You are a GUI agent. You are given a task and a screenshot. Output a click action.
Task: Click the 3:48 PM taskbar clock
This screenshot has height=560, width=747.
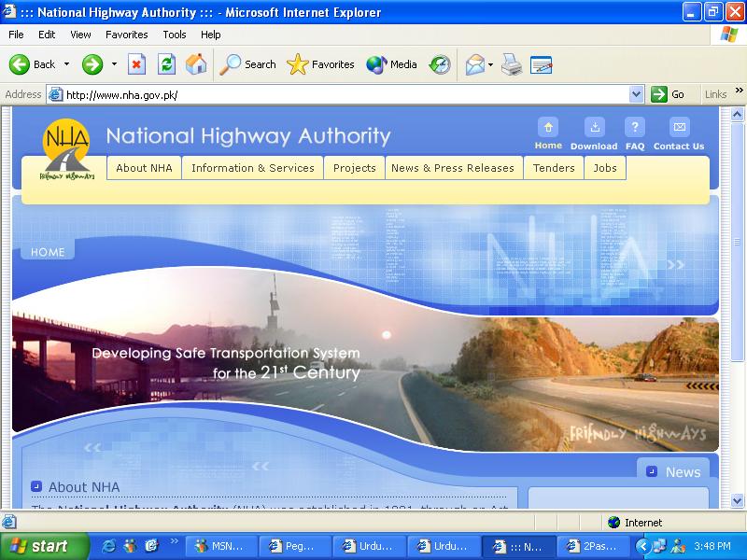712,546
